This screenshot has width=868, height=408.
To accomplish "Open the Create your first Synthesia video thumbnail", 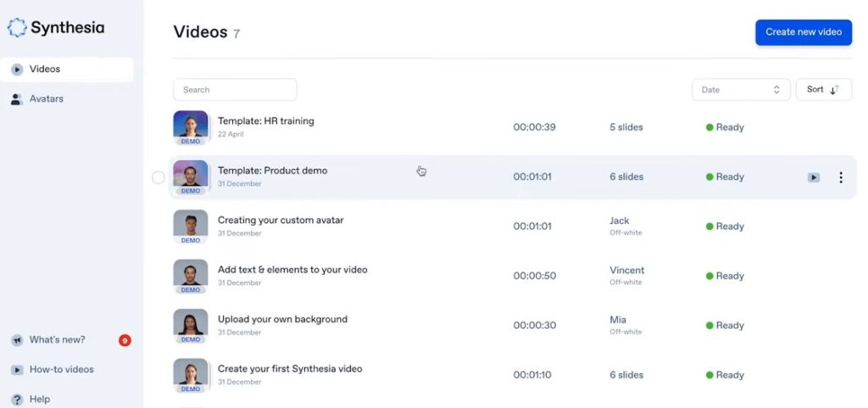I will coord(191,375).
